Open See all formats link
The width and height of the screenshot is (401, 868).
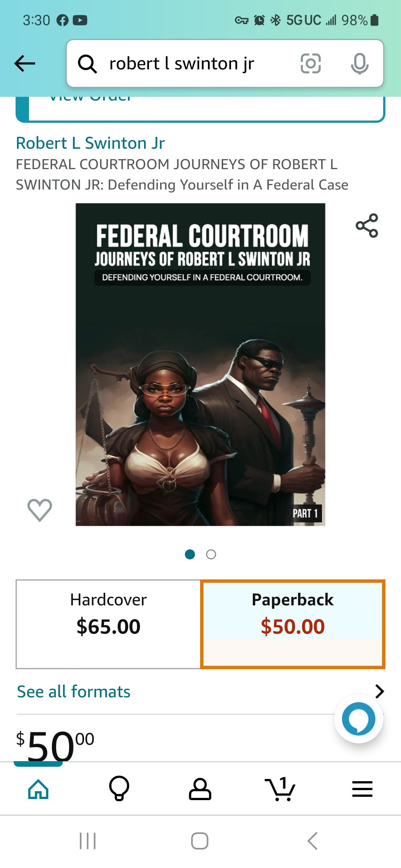click(74, 691)
